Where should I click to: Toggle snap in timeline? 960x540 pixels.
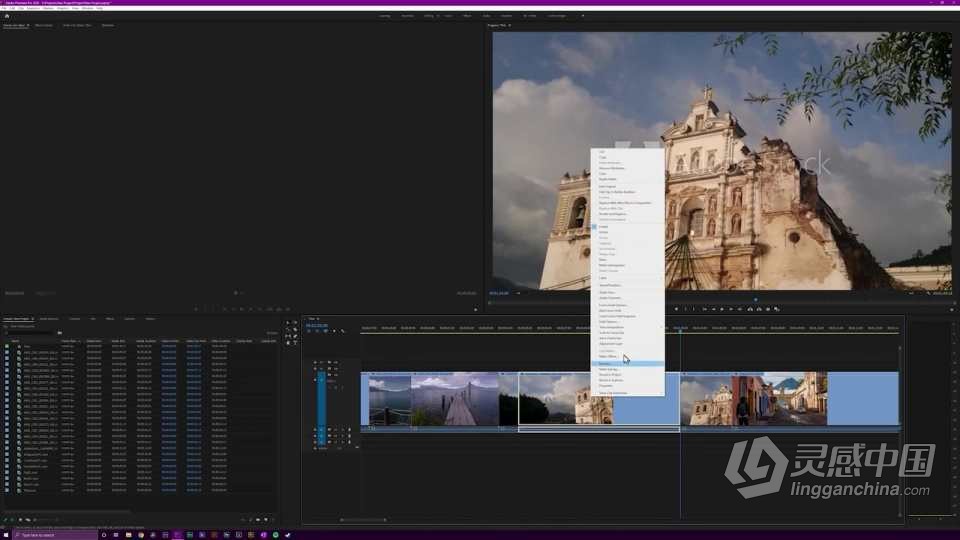click(317, 331)
